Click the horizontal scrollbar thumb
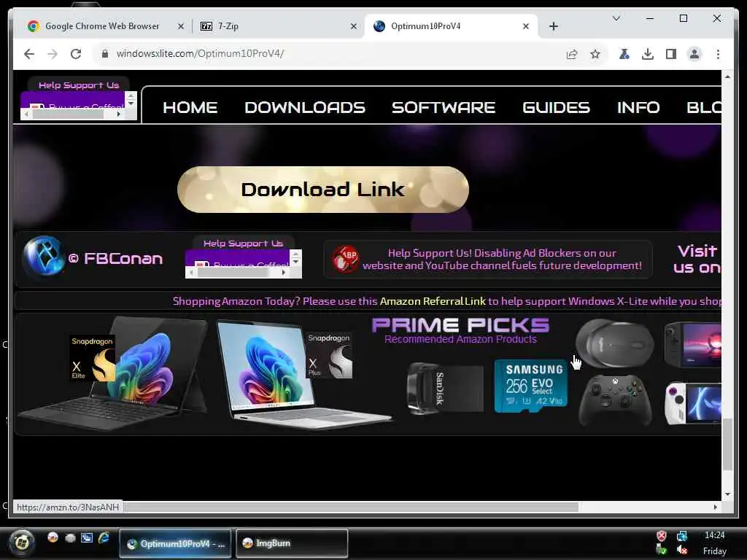The height and width of the screenshot is (560, 747). (352, 507)
